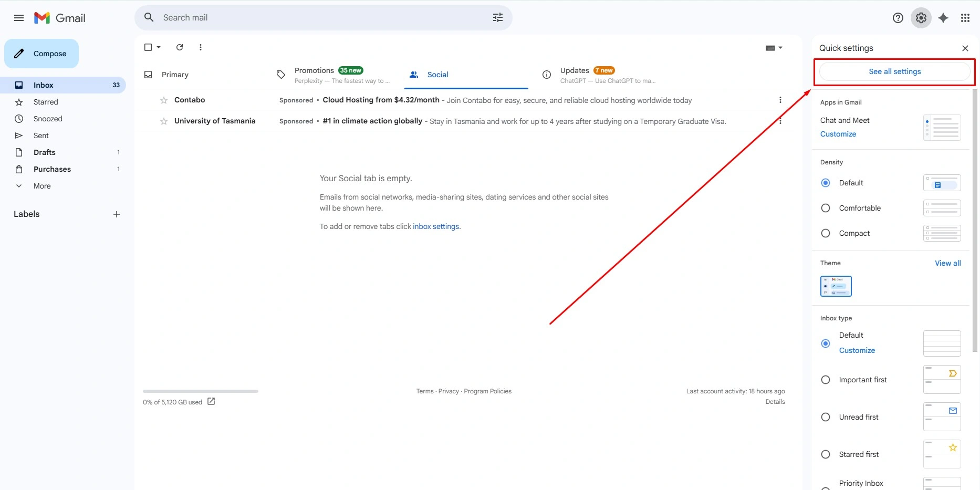Open the inbox settings link
980x490 pixels.
tap(436, 226)
